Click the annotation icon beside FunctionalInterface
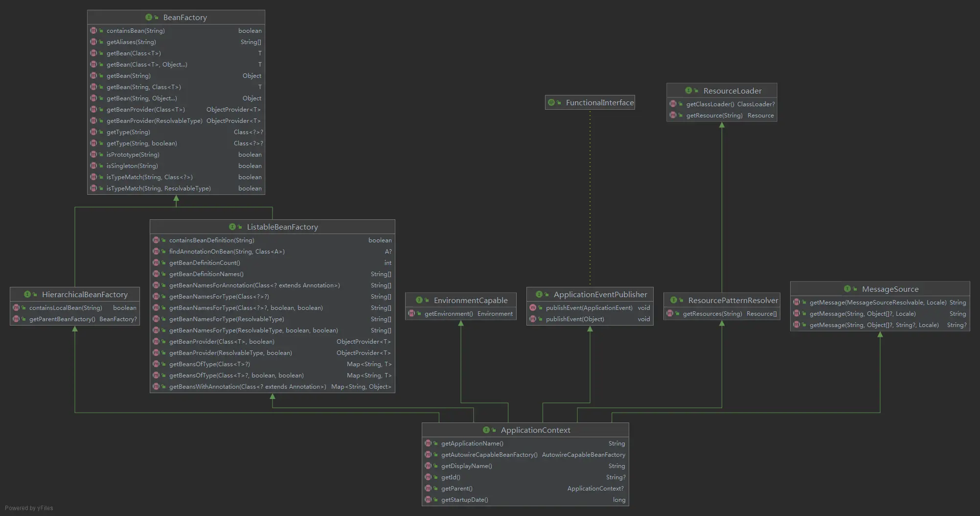 (551, 102)
